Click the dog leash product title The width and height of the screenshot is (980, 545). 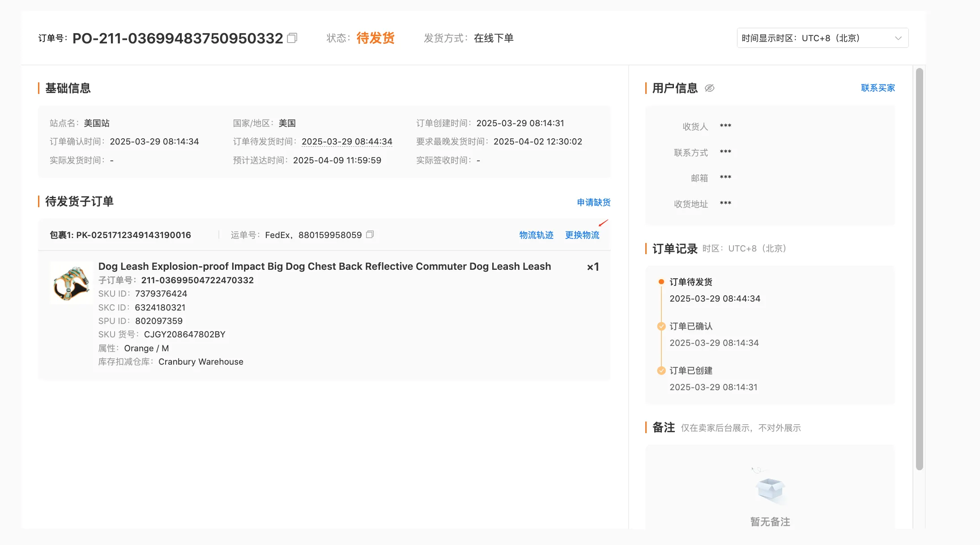point(324,266)
